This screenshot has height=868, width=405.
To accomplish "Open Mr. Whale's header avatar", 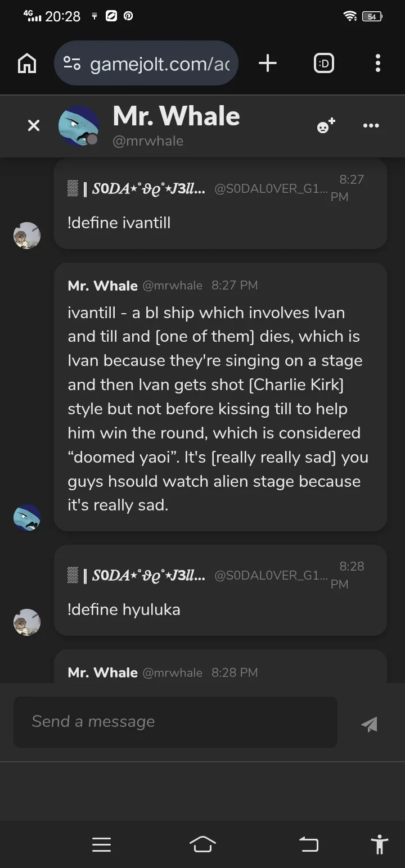I will pyautogui.click(x=78, y=126).
